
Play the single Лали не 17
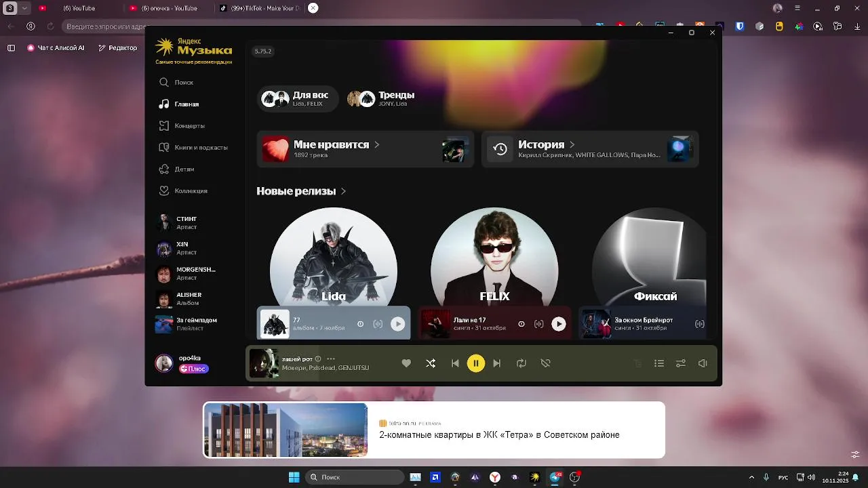click(559, 324)
